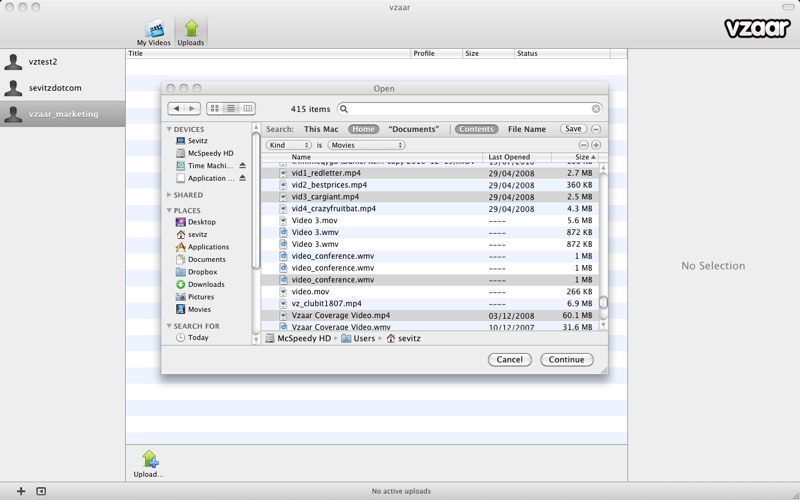Click the add search criterion plus button

(x=596, y=145)
